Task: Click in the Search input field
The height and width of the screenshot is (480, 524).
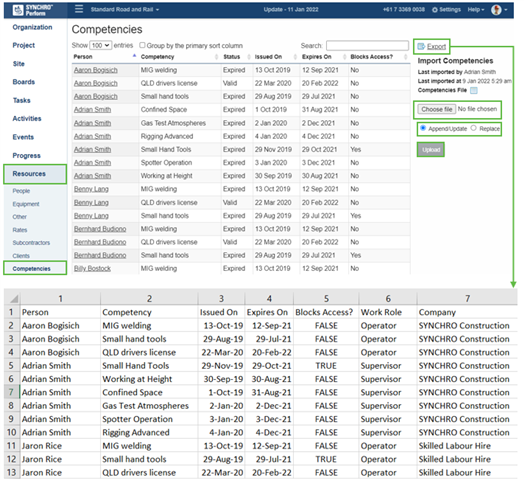Action: (367, 45)
